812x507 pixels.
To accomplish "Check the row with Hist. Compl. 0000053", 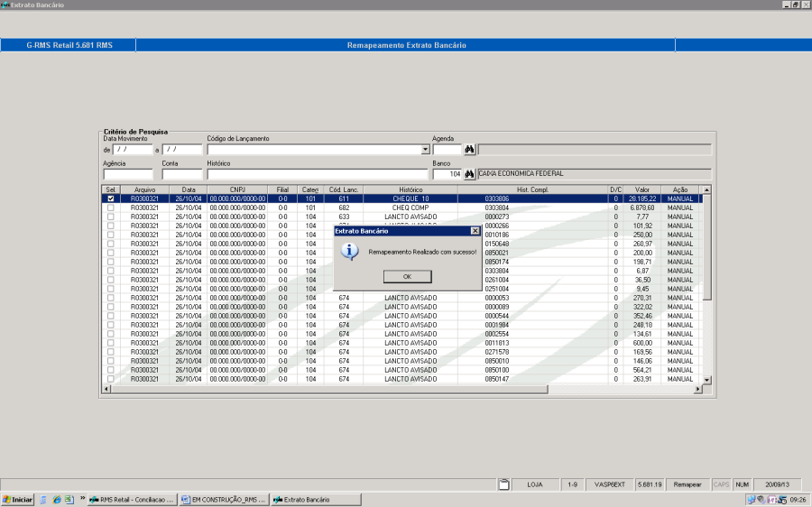I will [x=110, y=298].
